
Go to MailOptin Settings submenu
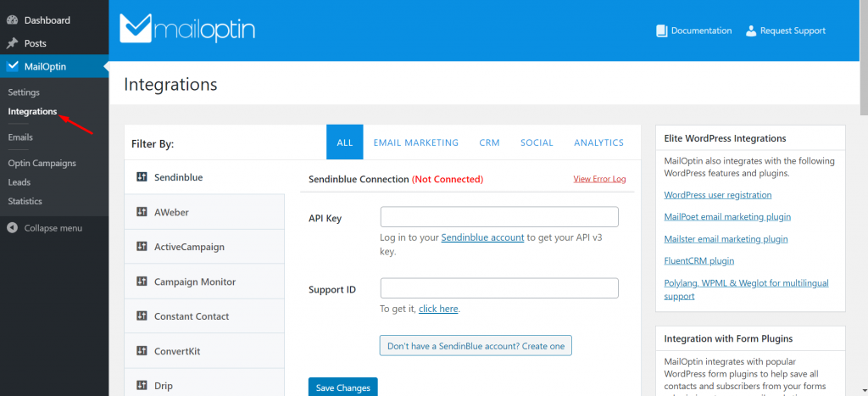pos(24,92)
